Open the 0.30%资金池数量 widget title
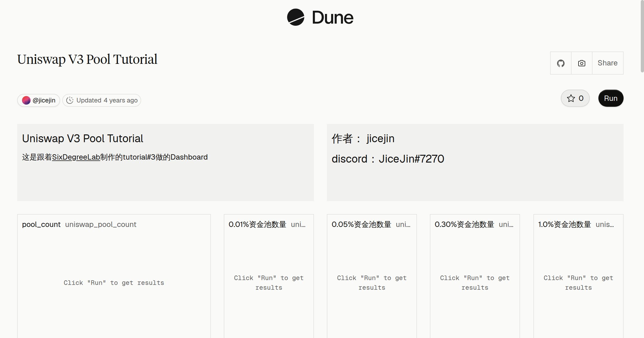Screen dimensions: 644x338 coord(464,224)
